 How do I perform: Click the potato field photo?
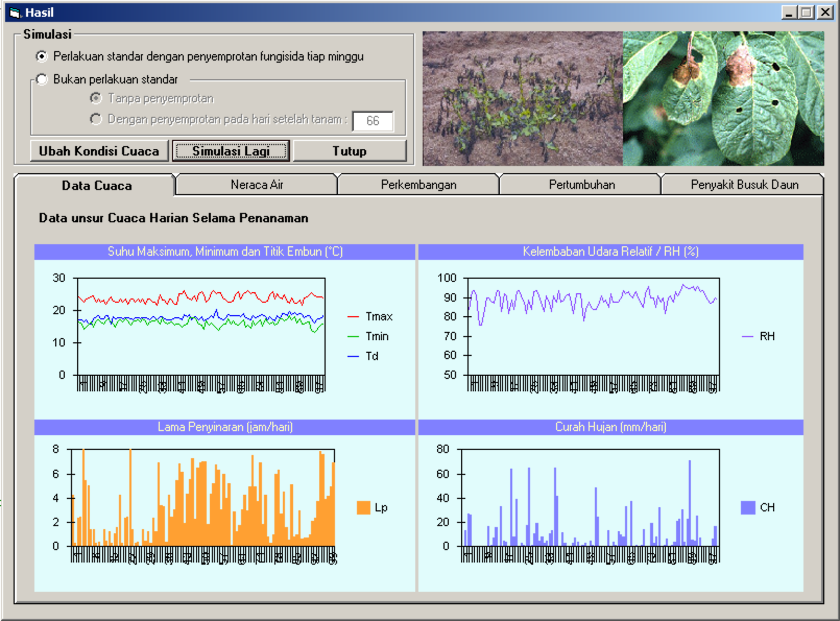522,98
